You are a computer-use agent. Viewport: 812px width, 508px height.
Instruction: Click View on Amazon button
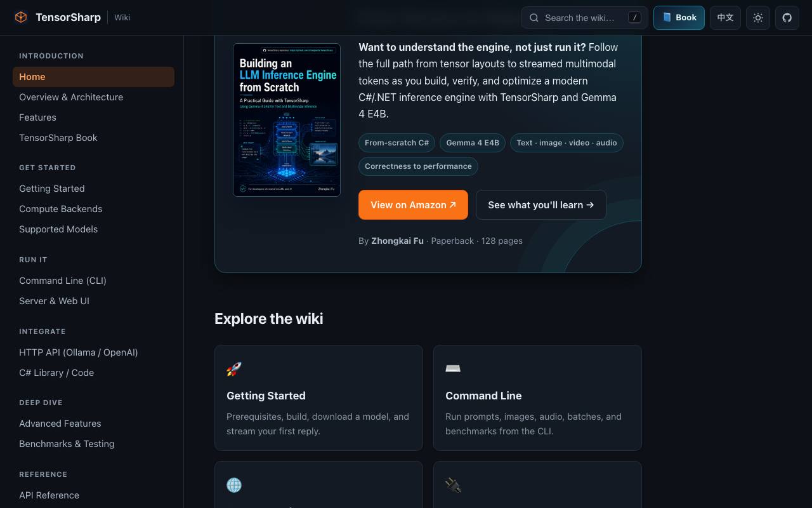coord(413,204)
